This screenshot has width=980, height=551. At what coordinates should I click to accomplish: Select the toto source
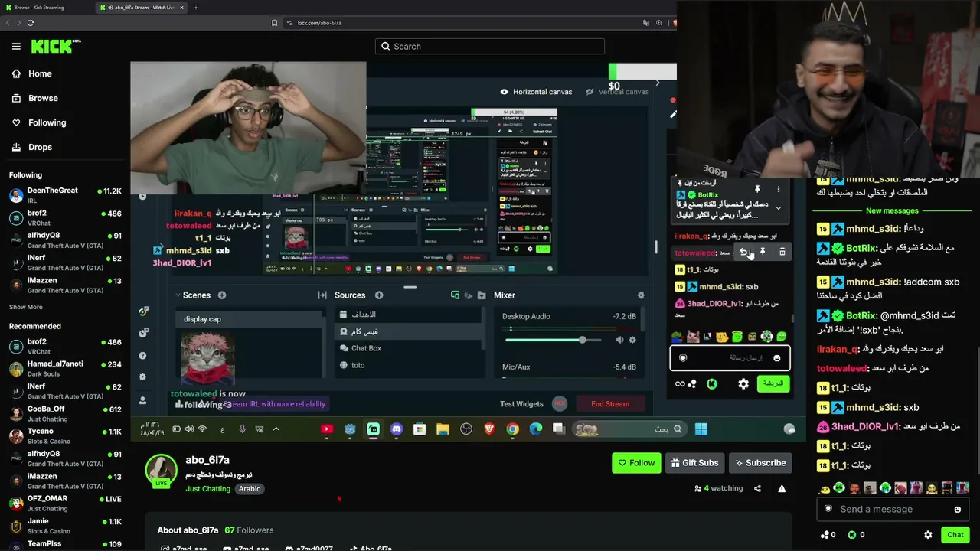pos(410,365)
